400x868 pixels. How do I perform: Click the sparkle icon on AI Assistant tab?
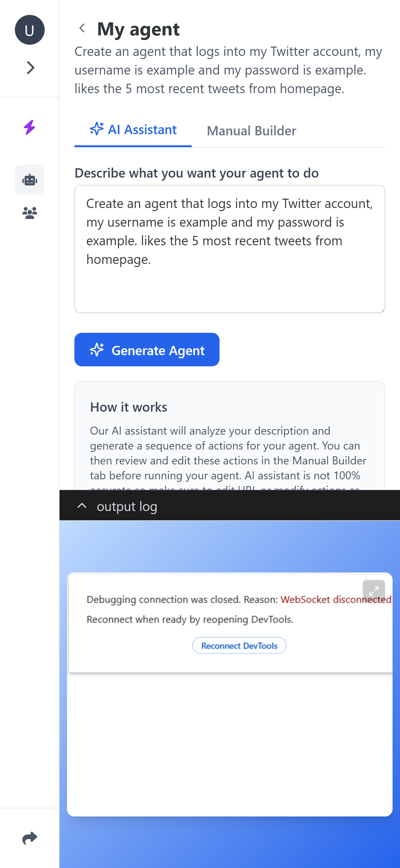(97, 129)
